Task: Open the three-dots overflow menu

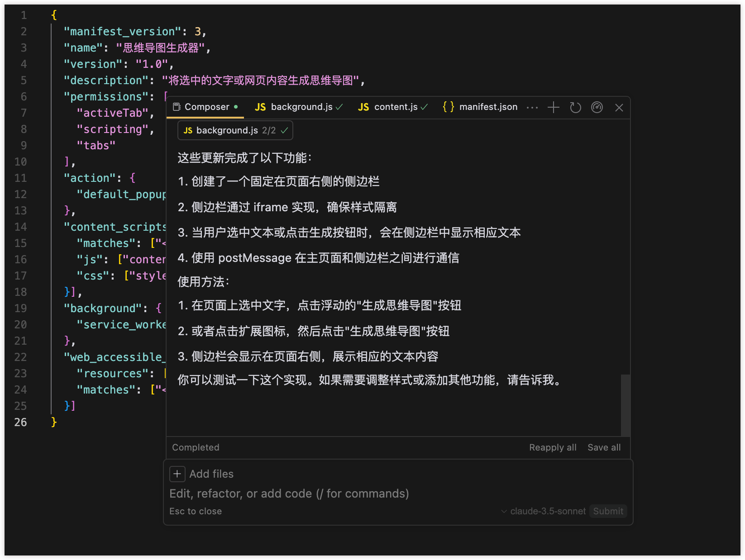Action: point(532,107)
